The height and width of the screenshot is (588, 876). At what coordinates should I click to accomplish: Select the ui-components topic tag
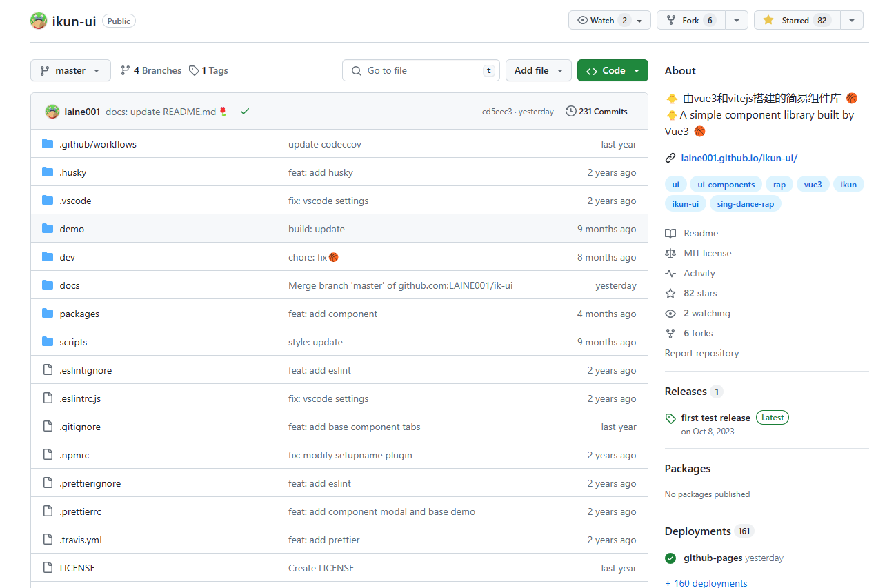726,184
